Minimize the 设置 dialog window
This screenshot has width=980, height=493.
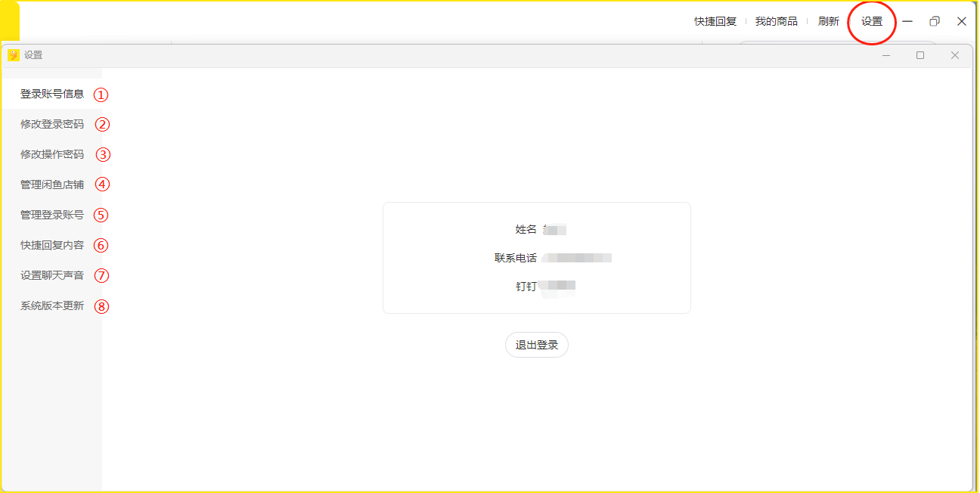click(885, 55)
